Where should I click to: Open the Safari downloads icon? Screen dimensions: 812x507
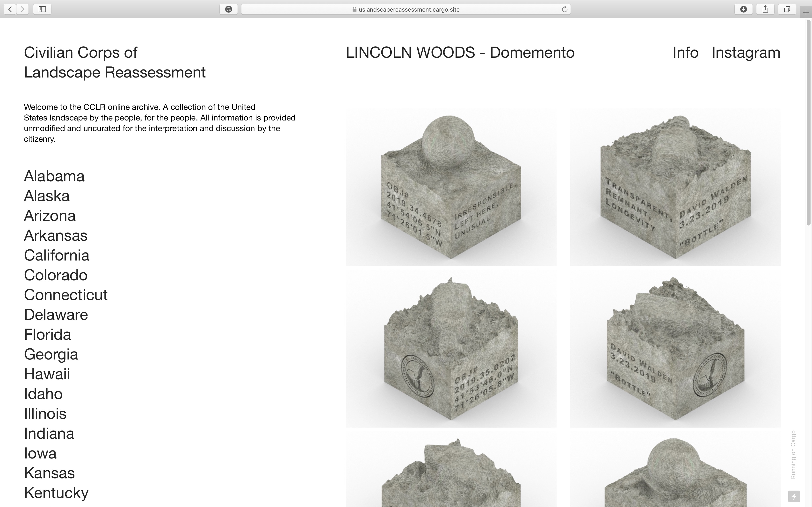(744, 9)
